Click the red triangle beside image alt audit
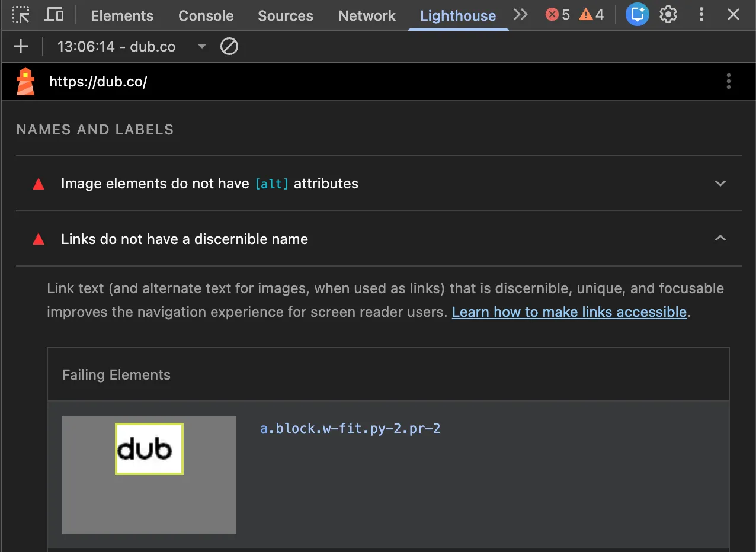Image resolution: width=756 pixels, height=552 pixels. coord(39,184)
